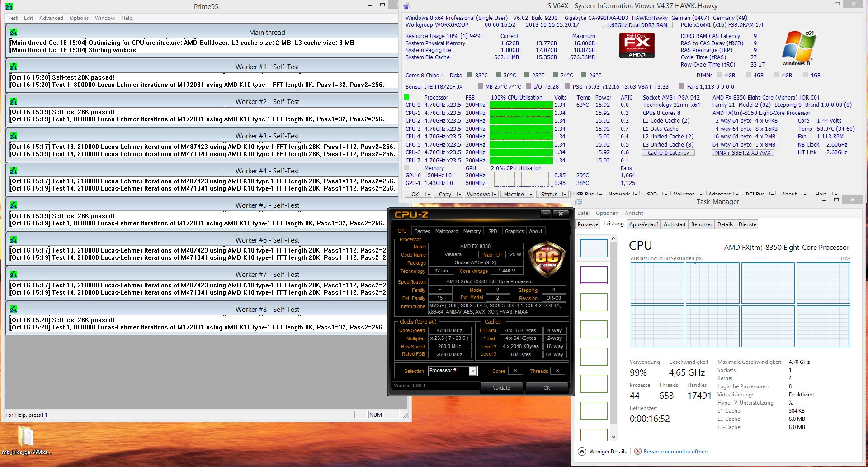Click the Windows 8 x64 logo in SIV
868x467 pixels.
point(798,48)
